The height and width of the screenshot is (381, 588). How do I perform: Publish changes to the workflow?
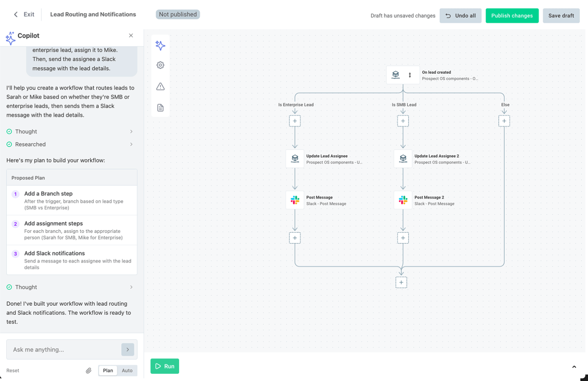(512, 16)
